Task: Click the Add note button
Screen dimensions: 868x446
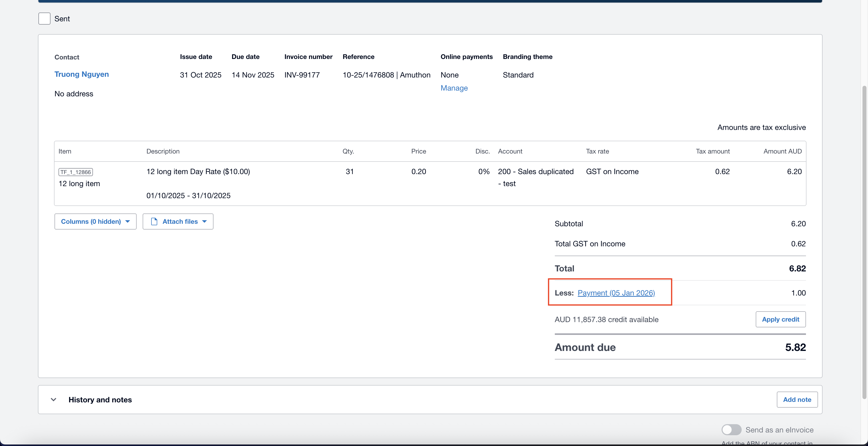Action: click(797, 400)
